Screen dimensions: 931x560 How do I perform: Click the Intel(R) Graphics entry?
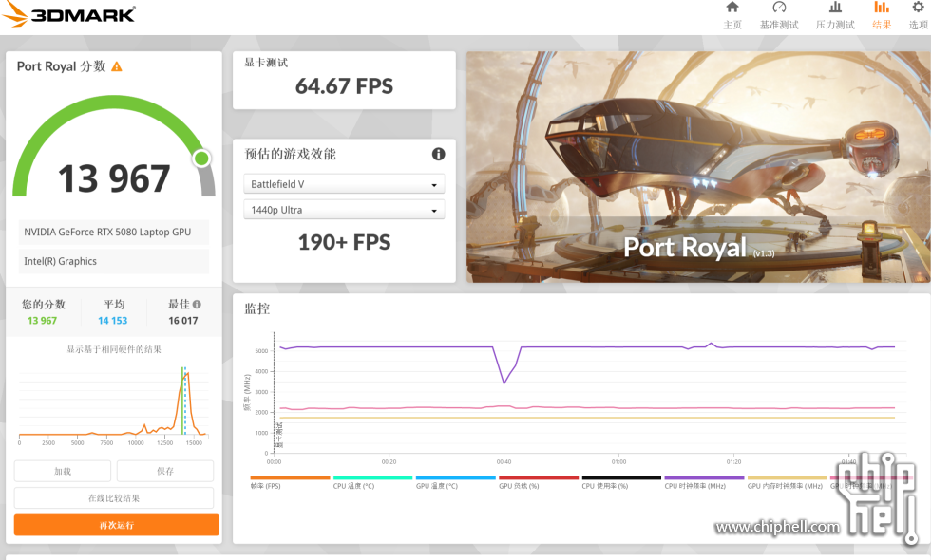[113, 261]
